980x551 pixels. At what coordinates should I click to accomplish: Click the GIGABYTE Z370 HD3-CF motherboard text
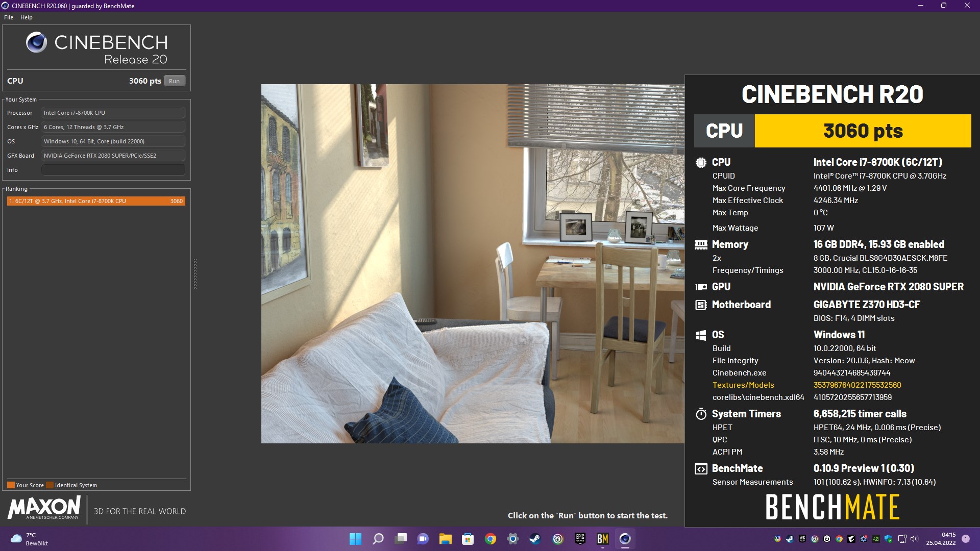click(x=867, y=305)
